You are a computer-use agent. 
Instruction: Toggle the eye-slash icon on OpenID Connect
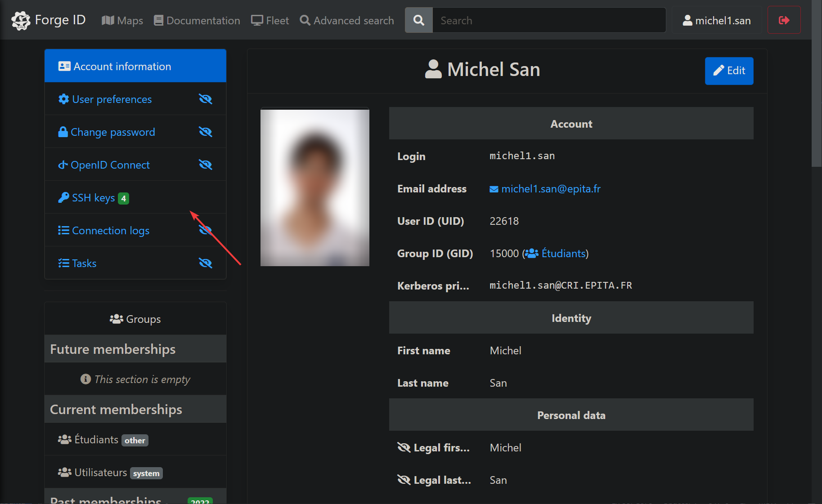[206, 165]
